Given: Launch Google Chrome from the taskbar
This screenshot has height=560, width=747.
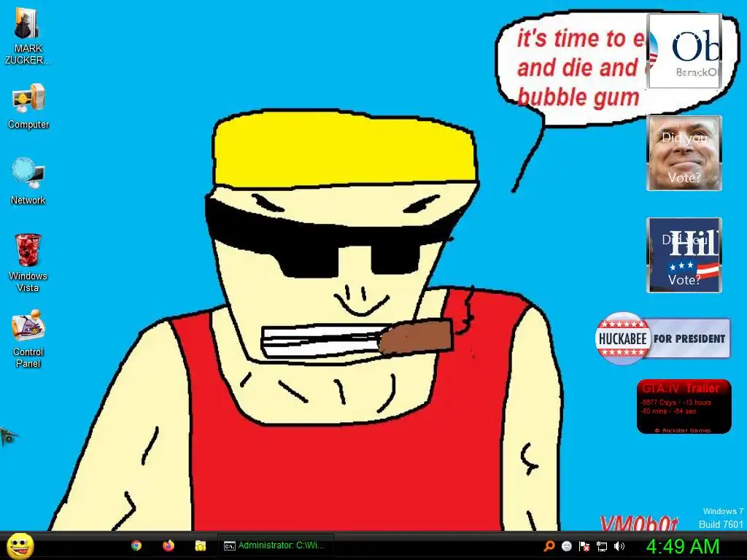Looking at the screenshot, I should click(136, 545).
